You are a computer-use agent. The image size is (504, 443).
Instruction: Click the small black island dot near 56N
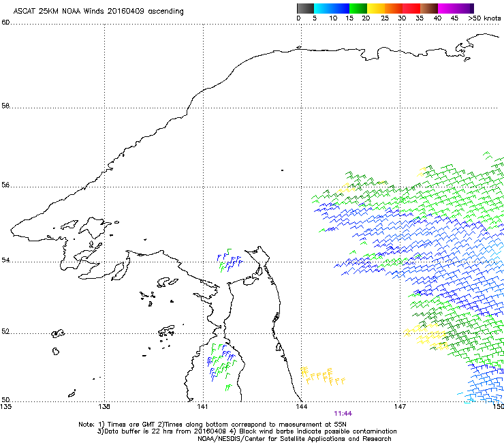pyautogui.click(x=282, y=170)
